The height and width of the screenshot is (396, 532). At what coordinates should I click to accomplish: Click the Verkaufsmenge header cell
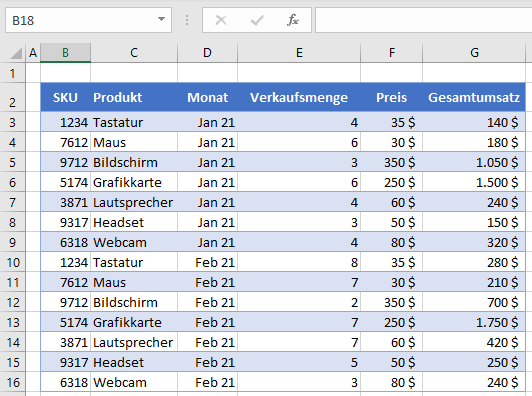tap(299, 97)
